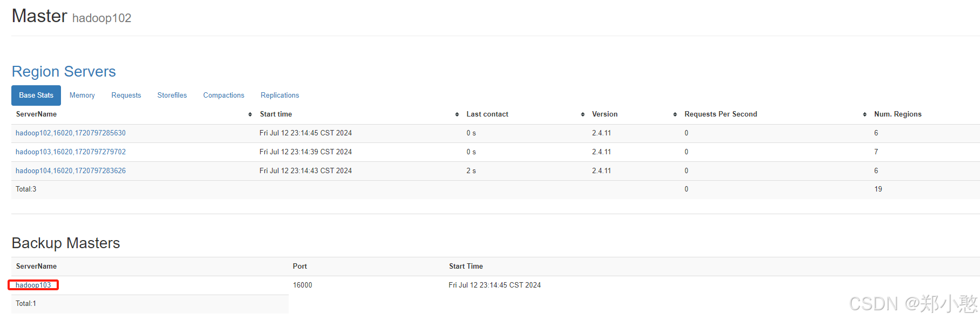Click Requests Per Second 0 for hadoop102
This screenshot has height=321, width=980.
click(x=686, y=133)
